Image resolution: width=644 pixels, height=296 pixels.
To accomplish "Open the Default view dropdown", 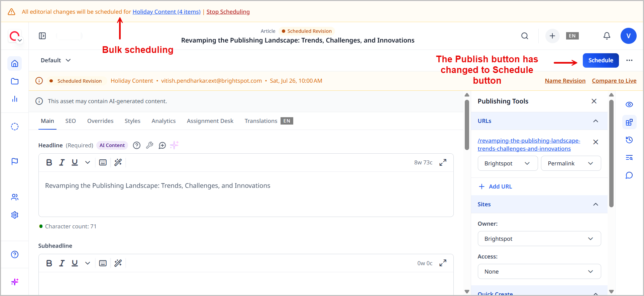I will [x=56, y=60].
